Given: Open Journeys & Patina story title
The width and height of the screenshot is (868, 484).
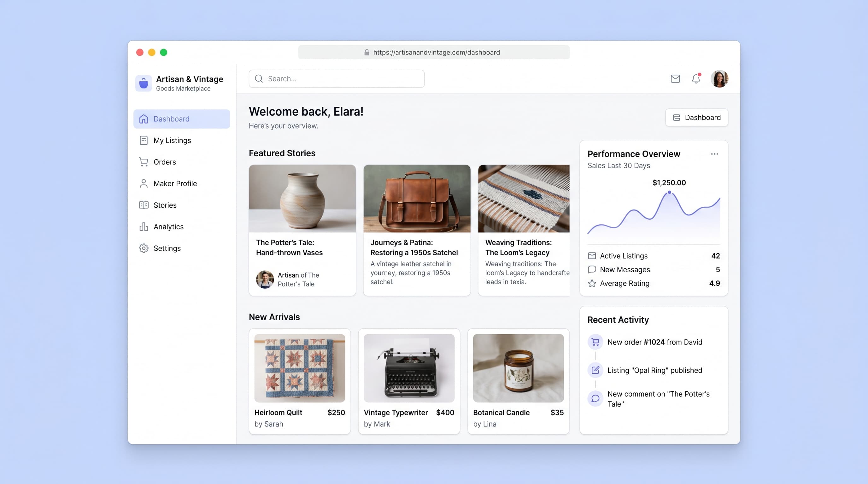Looking at the screenshot, I should coord(414,247).
